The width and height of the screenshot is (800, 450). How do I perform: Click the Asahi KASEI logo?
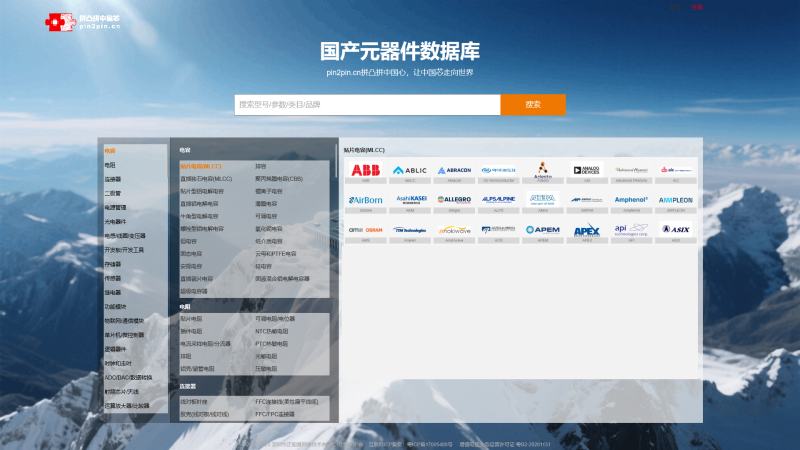409,200
